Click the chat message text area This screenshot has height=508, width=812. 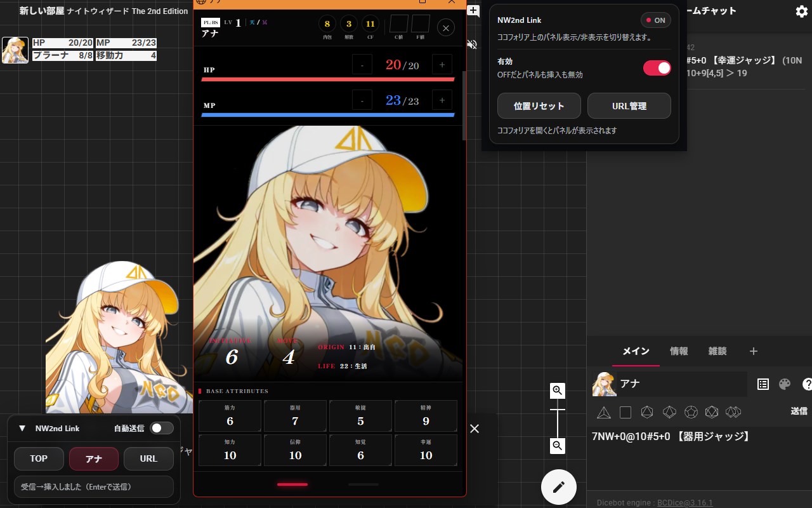pyautogui.click(x=699, y=457)
